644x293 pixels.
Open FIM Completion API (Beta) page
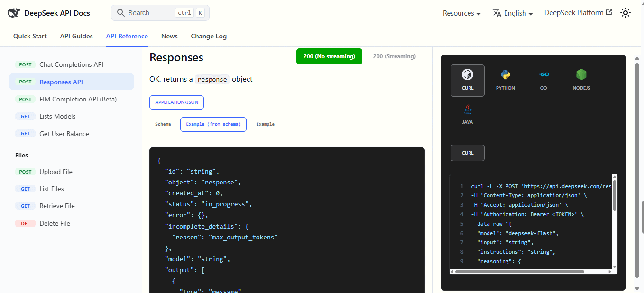[x=72, y=99]
